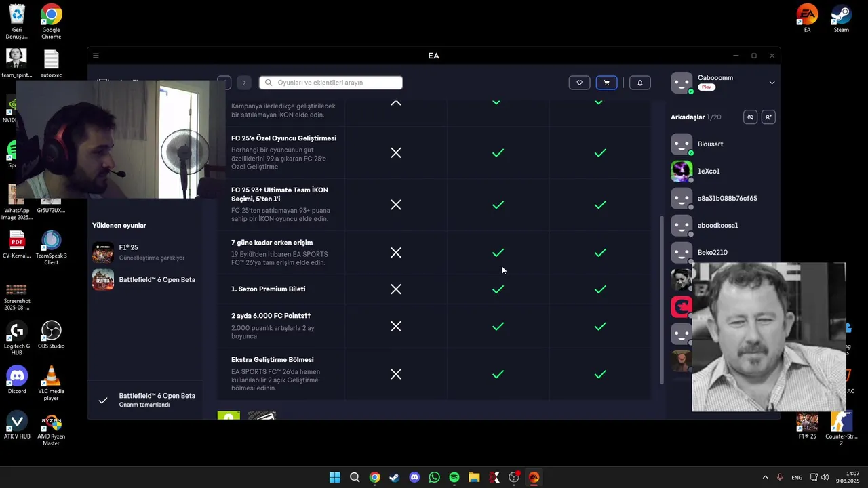This screenshot has height=488, width=868.
Task: Select the Counter-Strike 2 desktop shortcut
Action: [842, 428]
